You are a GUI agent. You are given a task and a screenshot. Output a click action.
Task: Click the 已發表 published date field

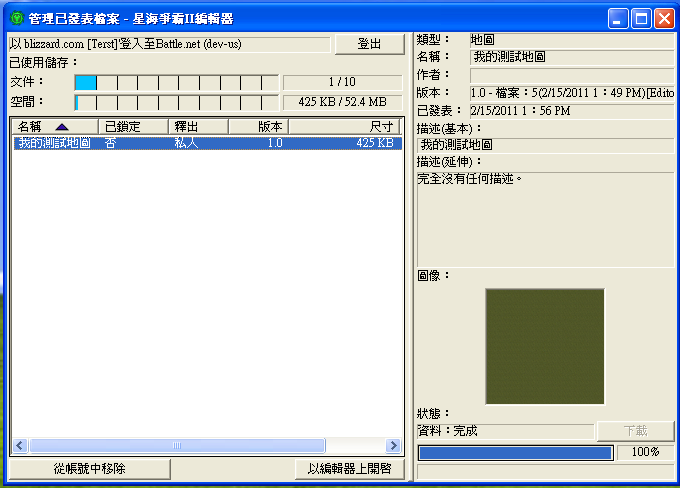click(572, 111)
